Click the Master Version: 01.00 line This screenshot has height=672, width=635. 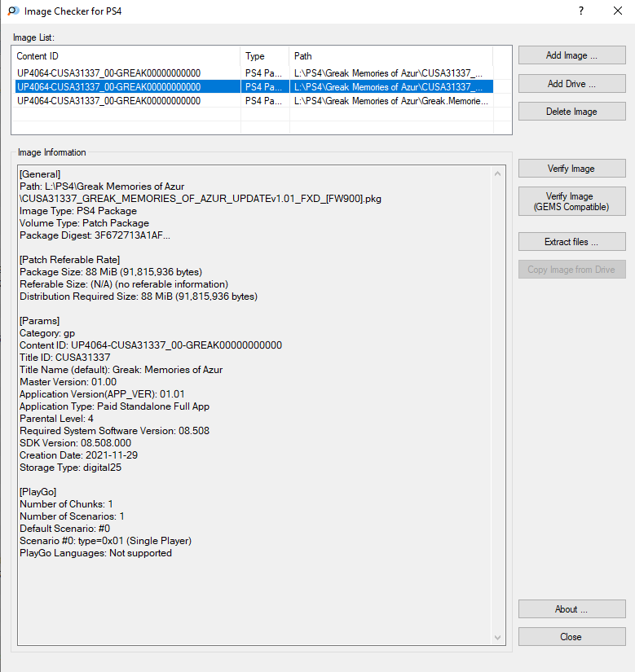pyautogui.click(x=68, y=382)
